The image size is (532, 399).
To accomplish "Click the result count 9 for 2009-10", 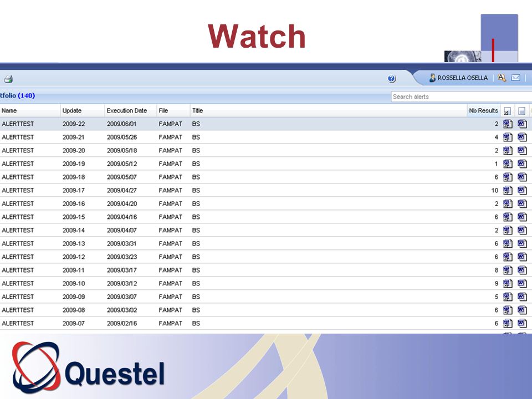I will [x=497, y=283].
